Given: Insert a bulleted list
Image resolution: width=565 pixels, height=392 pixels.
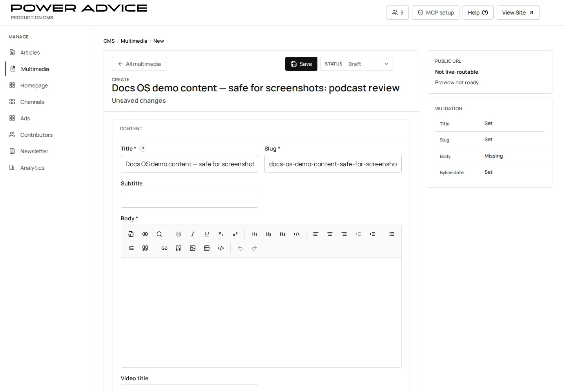Looking at the screenshot, I should (x=392, y=234).
